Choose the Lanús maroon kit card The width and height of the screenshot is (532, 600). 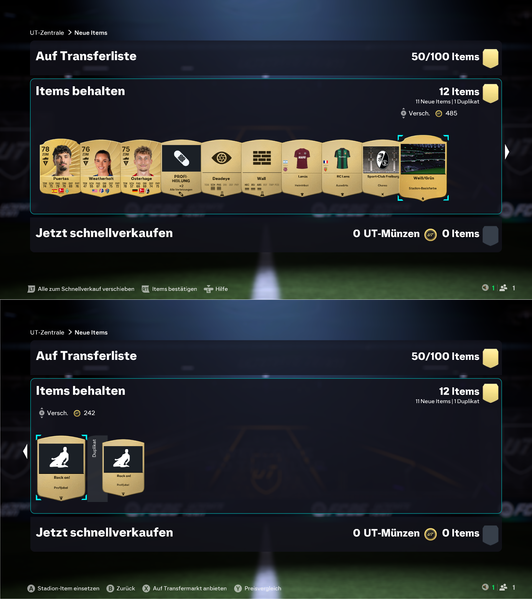coord(302,168)
